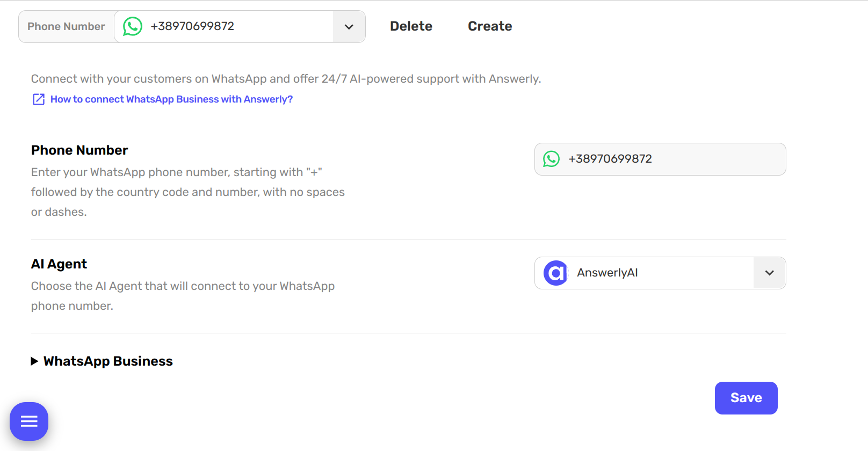Open the floating hamburger menu button

29,421
